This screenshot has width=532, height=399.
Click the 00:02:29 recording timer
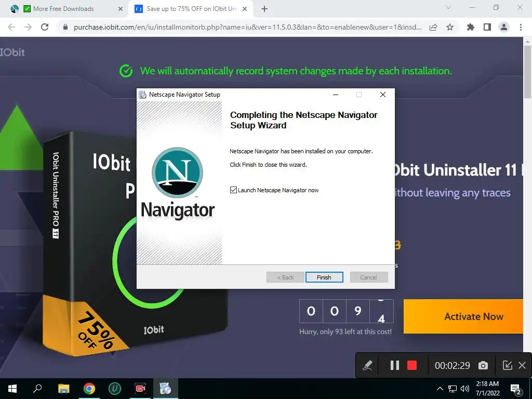(x=453, y=365)
